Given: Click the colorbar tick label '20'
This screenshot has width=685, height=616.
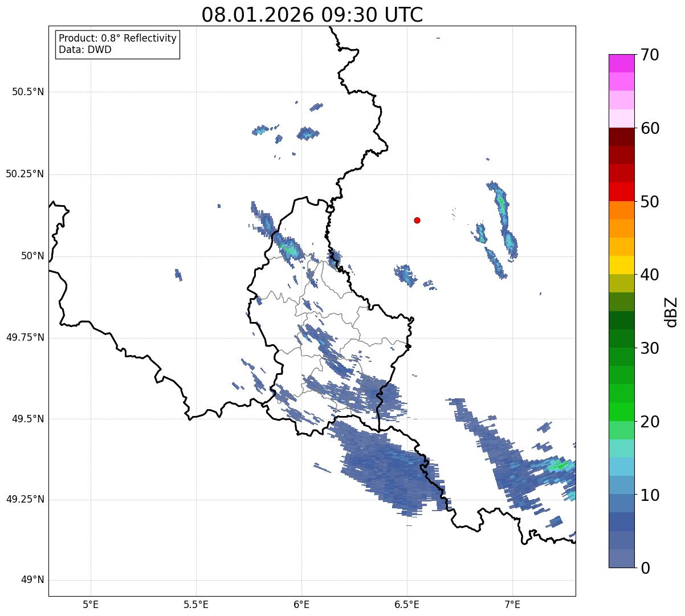Looking at the screenshot, I should 649,422.
